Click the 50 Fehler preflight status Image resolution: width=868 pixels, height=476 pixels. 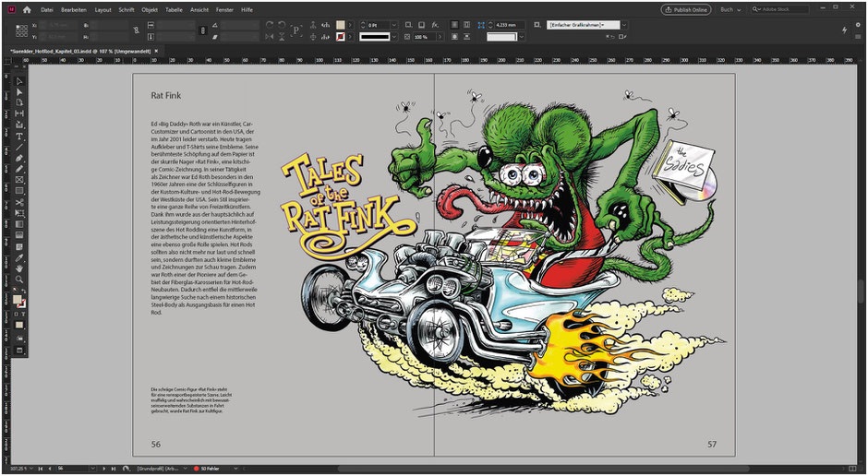(207, 469)
